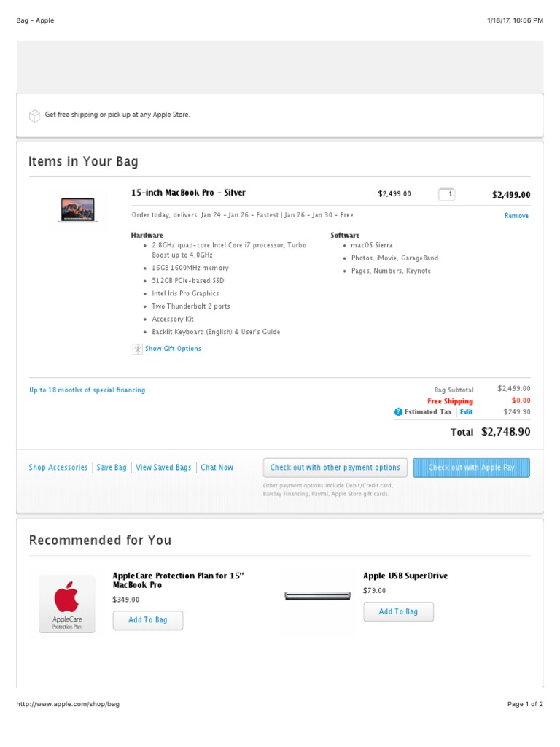Click the free shipping box icon
Screen dimensions: 560x747
tap(34, 115)
